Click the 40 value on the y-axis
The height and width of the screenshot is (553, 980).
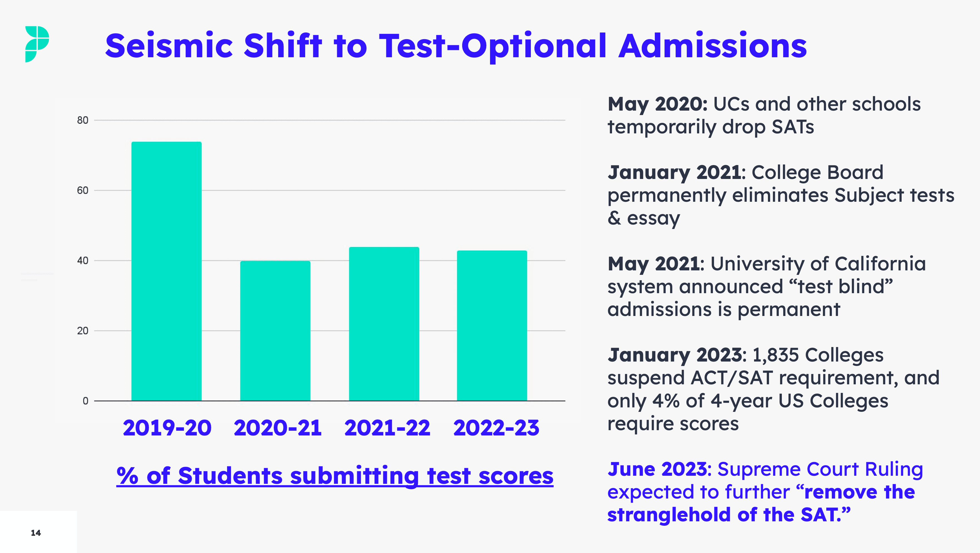point(83,261)
